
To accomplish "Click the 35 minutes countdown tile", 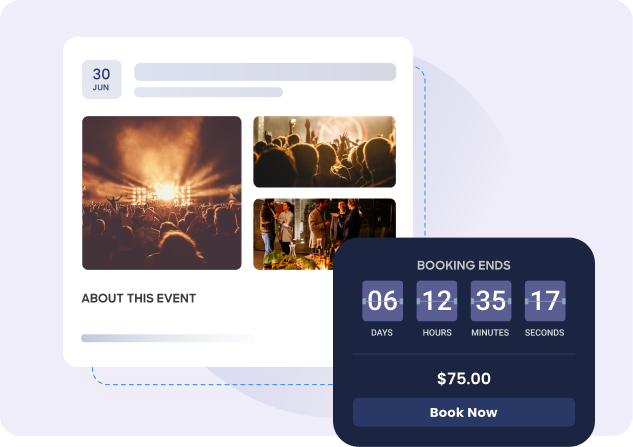I will point(491,301).
